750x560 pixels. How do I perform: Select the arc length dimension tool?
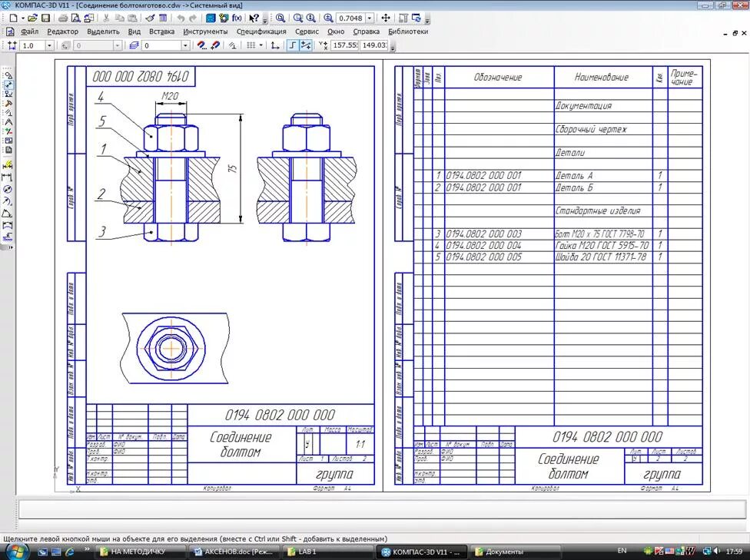tap(7, 225)
